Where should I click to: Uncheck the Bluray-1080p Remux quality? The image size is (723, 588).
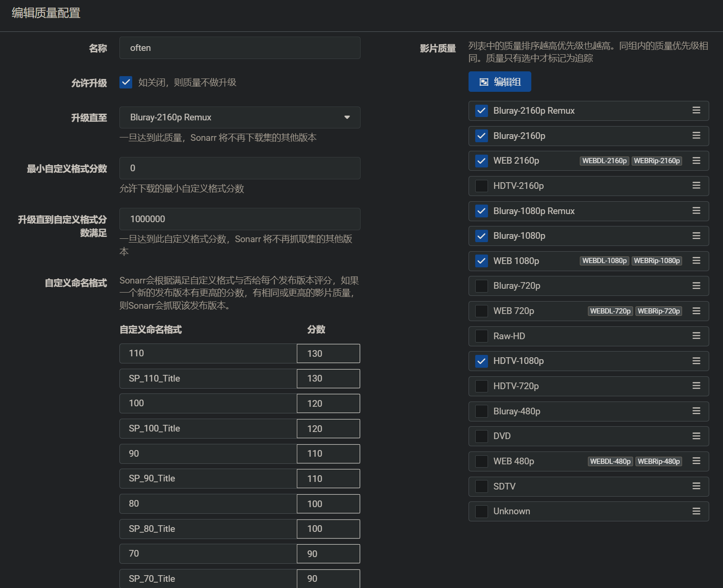click(x=481, y=211)
